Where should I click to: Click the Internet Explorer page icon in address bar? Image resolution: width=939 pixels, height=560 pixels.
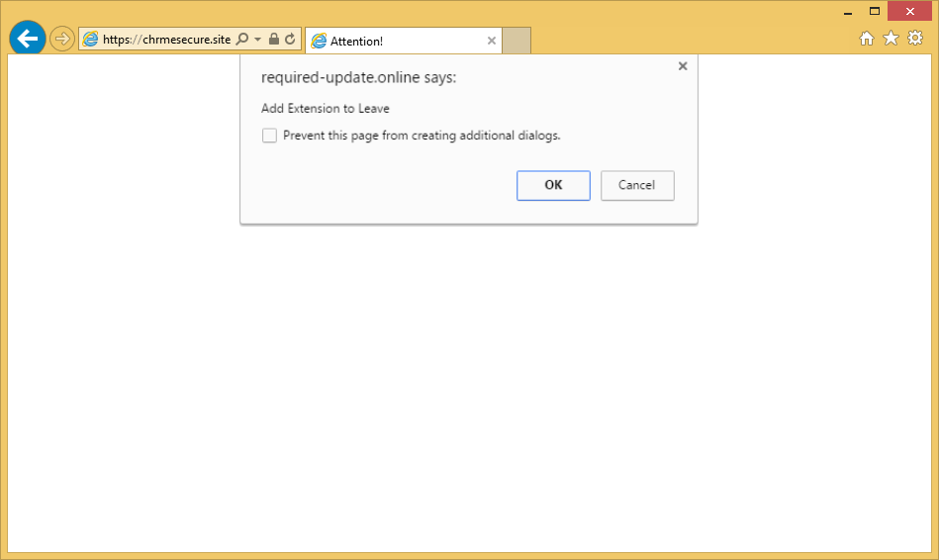[x=90, y=39]
